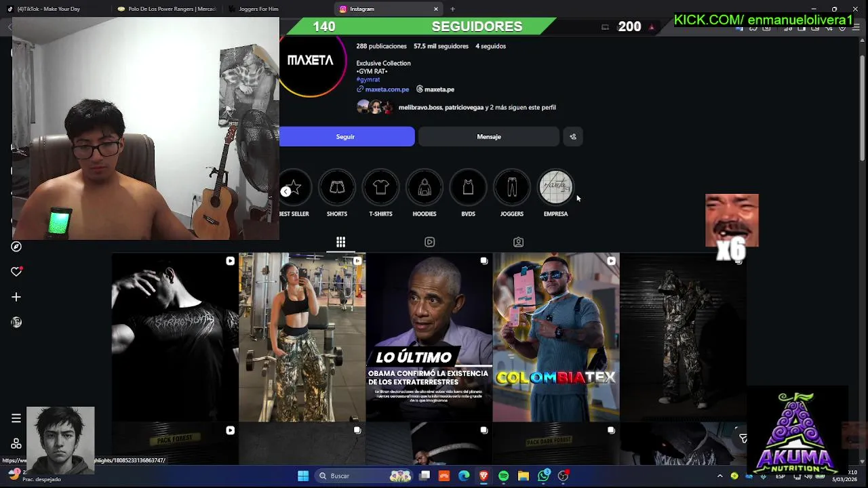868x488 pixels.
Task: Open the Meta apps icon in sidebar
Action: [x=16, y=443]
